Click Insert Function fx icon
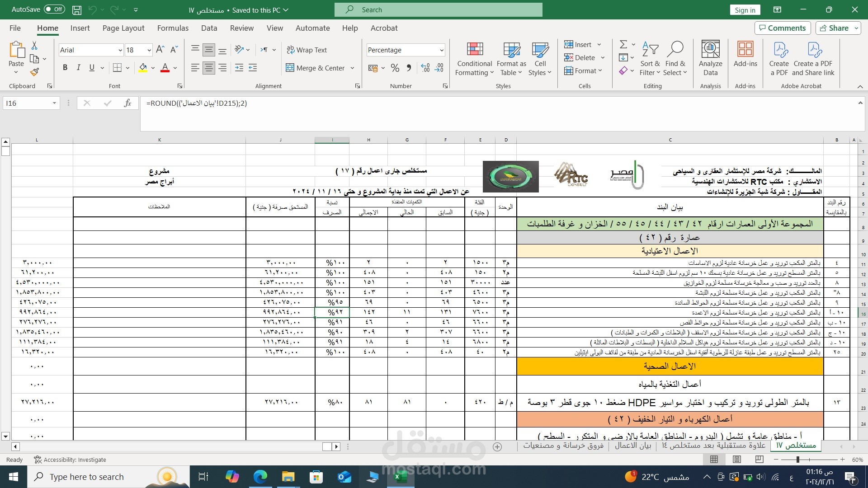This screenshot has height=488, width=868. coord(128,103)
